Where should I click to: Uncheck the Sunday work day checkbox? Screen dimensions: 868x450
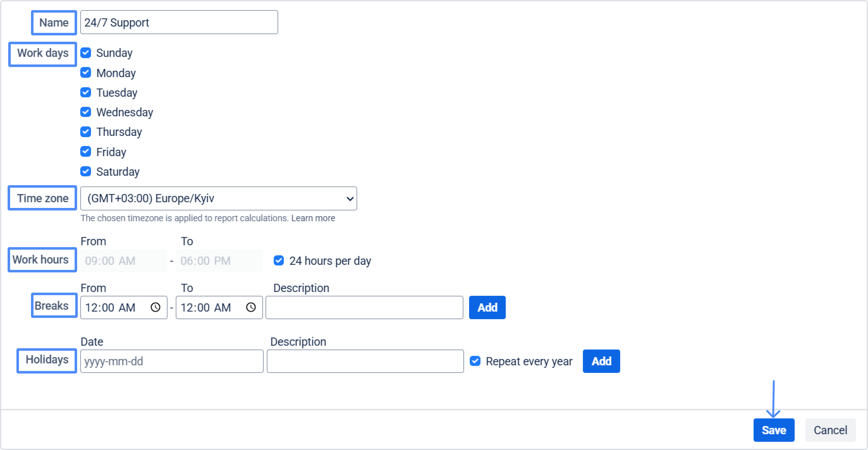click(x=86, y=53)
